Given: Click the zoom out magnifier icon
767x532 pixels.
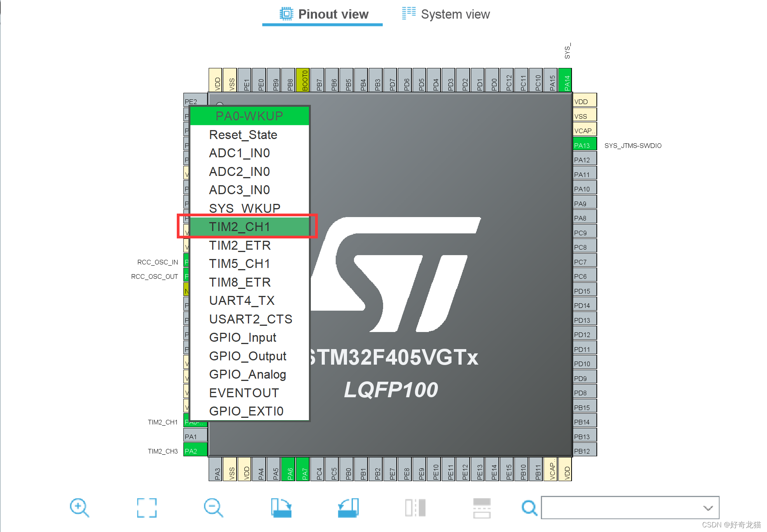Looking at the screenshot, I should (213, 508).
